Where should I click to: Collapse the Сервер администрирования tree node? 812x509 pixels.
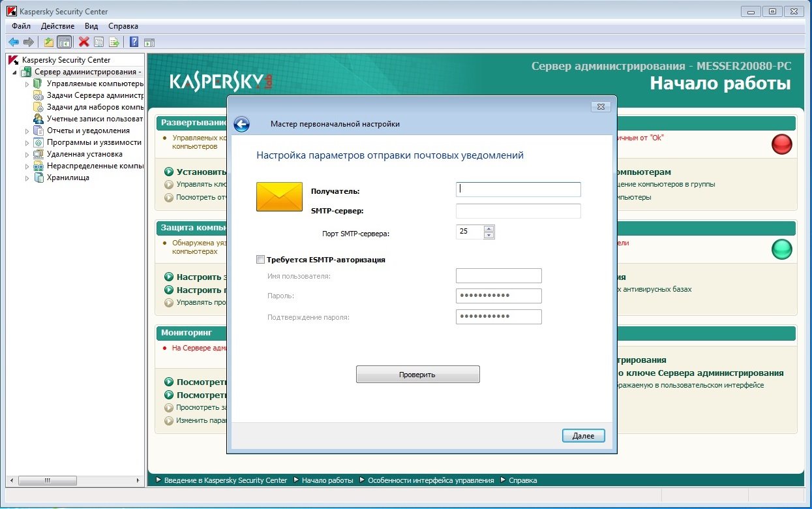(x=15, y=72)
